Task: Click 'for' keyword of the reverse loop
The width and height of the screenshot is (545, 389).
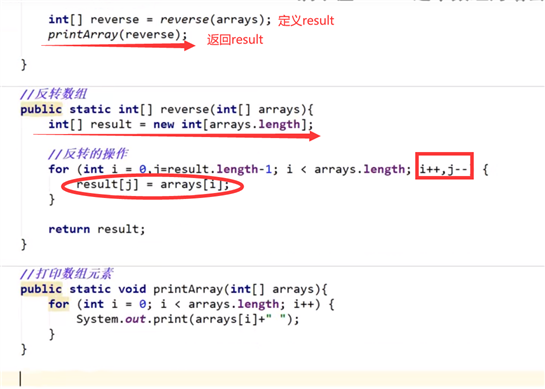Action: tap(59, 169)
